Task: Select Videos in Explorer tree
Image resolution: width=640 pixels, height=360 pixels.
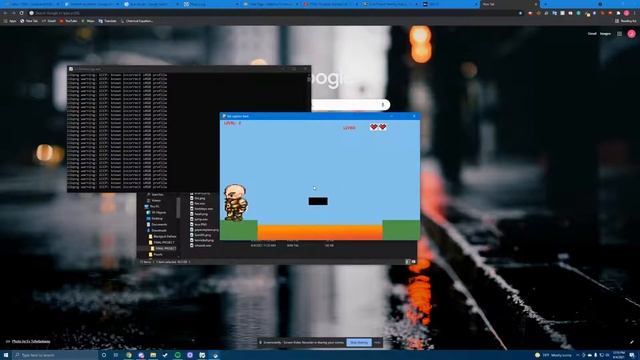Action: click(155, 200)
